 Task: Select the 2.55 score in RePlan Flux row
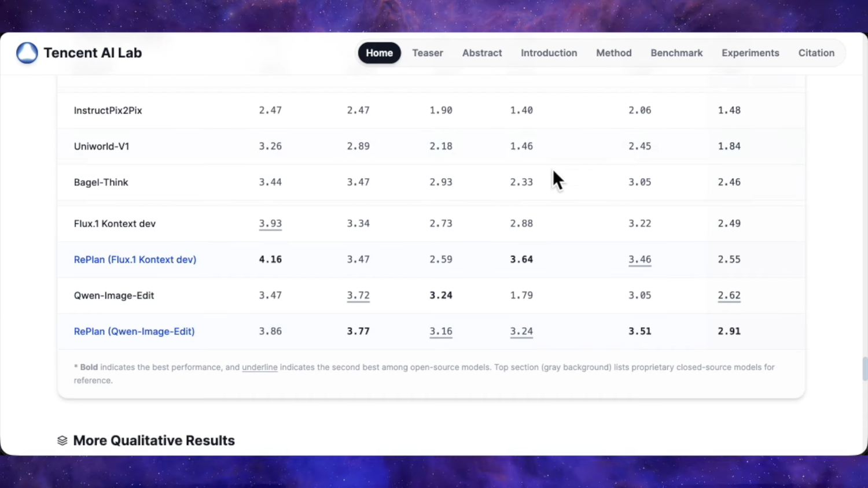pyautogui.click(x=729, y=260)
